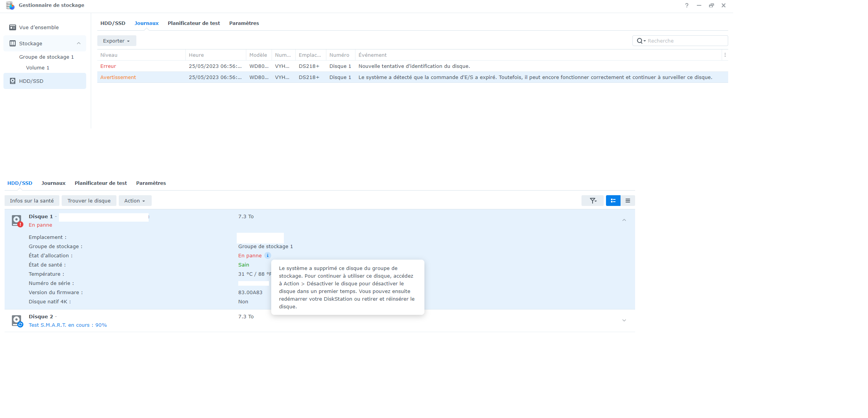Image resolution: width=868 pixels, height=418 pixels.
Task: Open Vue d'ensemble in the sidebar
Action: pos(39,27)
